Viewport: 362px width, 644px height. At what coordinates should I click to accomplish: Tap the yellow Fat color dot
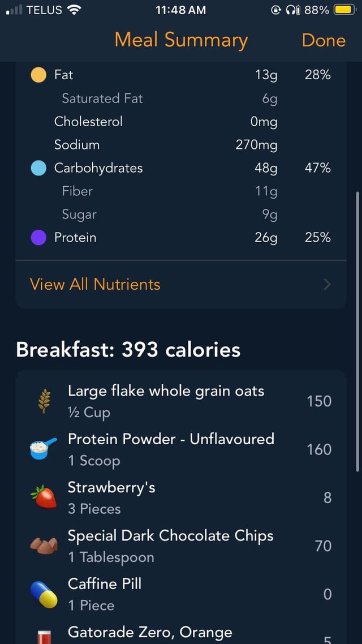pos(38,75)
